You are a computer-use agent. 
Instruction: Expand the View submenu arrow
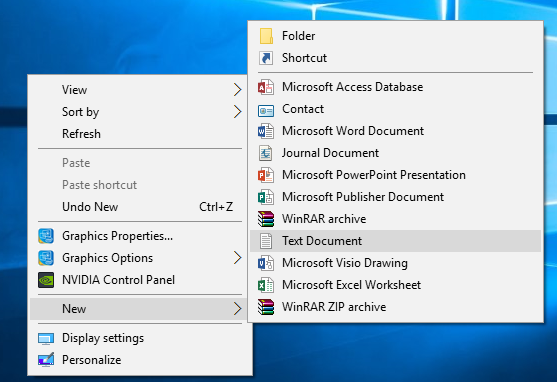[238, 90]
